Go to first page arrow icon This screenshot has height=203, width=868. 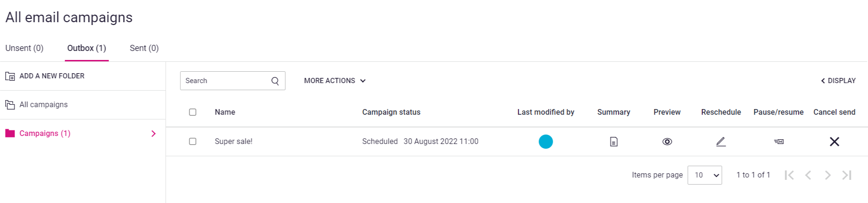[789, 175]
